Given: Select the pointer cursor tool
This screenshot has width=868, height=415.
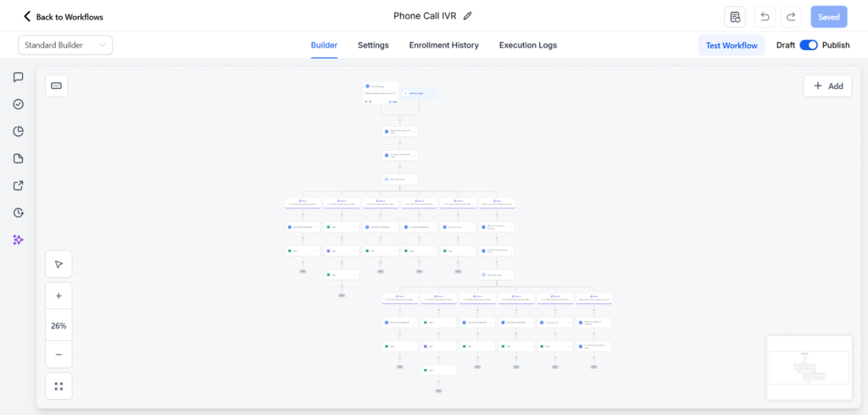Looking at the screenshot, I should pos(58,264).
